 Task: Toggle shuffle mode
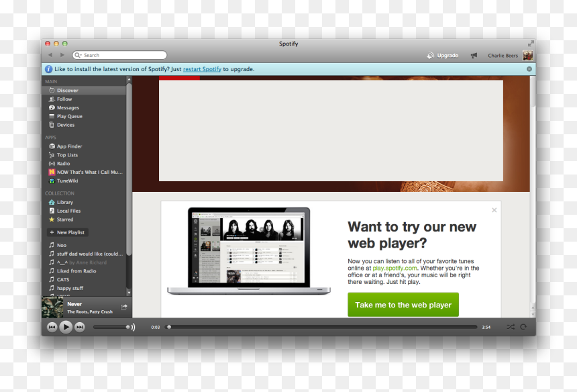pyautogui.click(x=511, y=327)
